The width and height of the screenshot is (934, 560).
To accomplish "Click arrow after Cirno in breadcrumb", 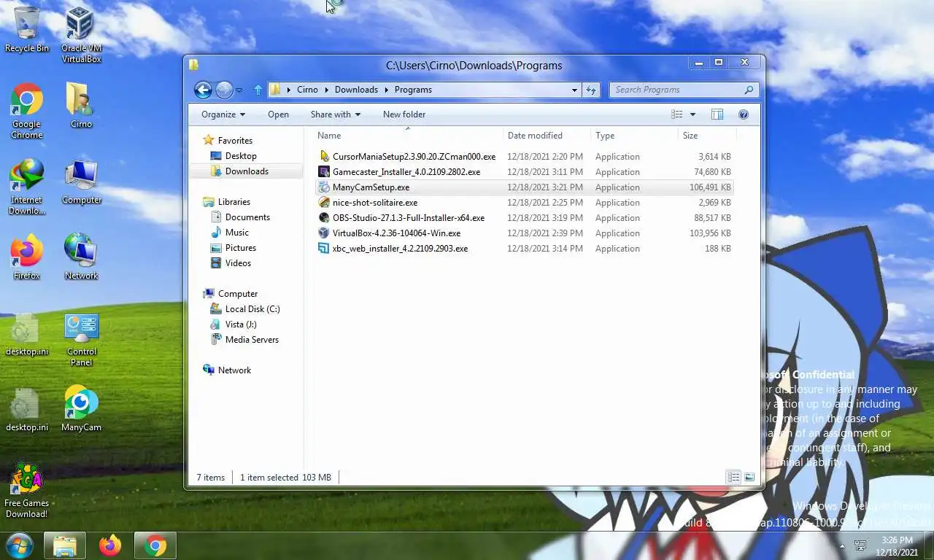I will pyautogui.click(x=328, y=90).
